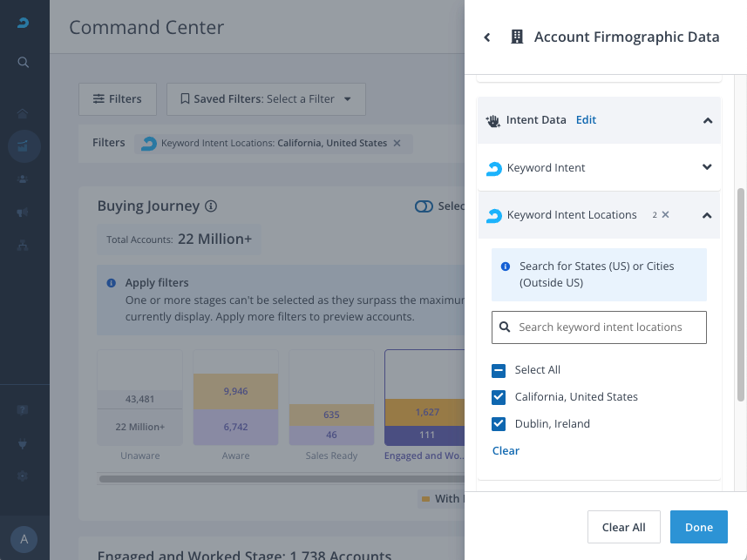
Task: Click the Clear link under locations
Action: (x=506, y=450)
